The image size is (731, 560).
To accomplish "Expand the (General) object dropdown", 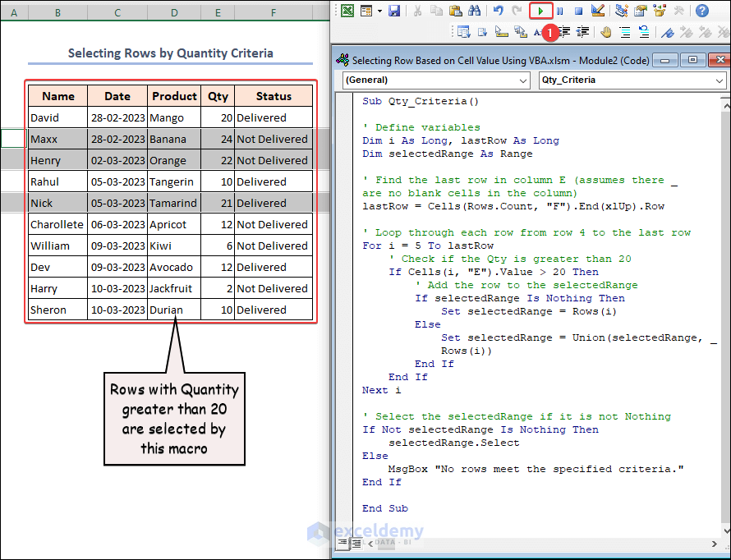I will [x=524, y=80].
